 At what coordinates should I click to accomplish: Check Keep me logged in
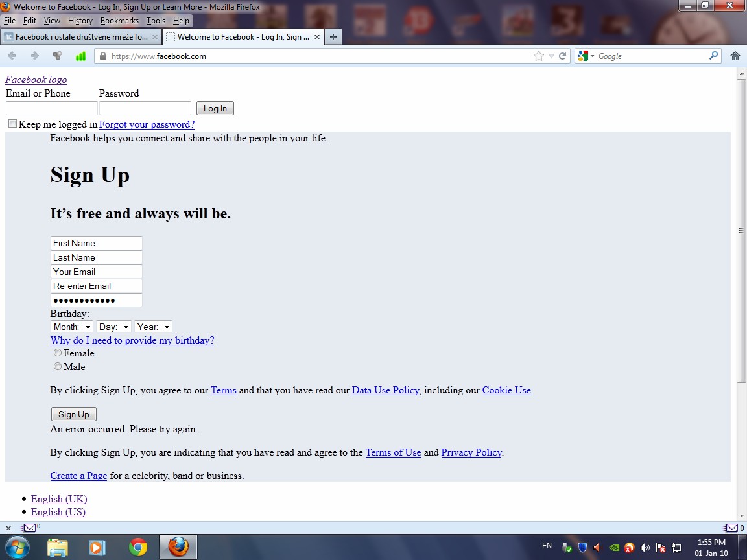coord(13,124)
